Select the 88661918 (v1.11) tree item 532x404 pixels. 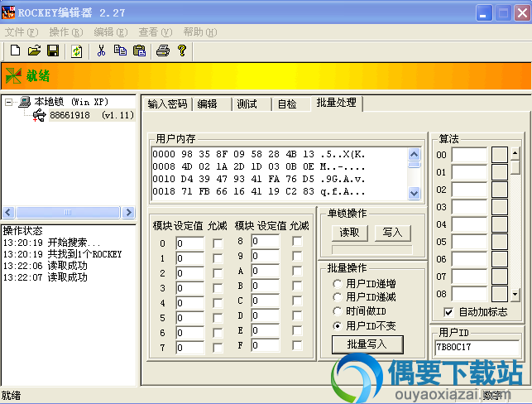[92, 115]
